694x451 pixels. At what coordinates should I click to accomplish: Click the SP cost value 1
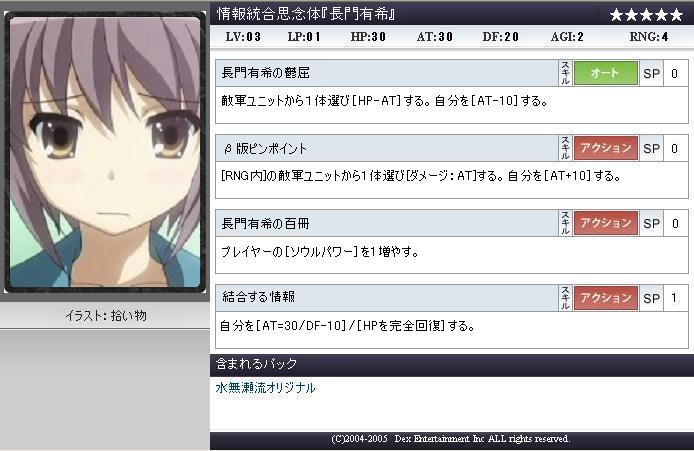pos(675,298)
